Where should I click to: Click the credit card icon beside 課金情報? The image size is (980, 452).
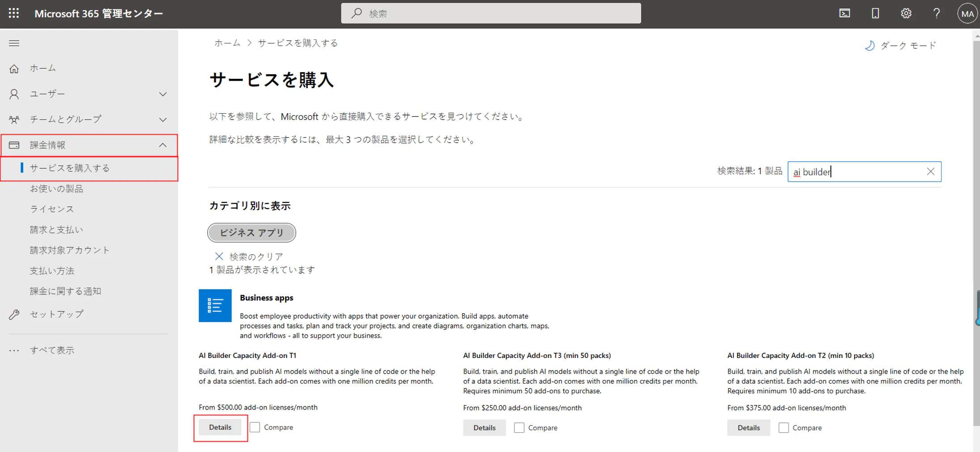click(14, 145)
